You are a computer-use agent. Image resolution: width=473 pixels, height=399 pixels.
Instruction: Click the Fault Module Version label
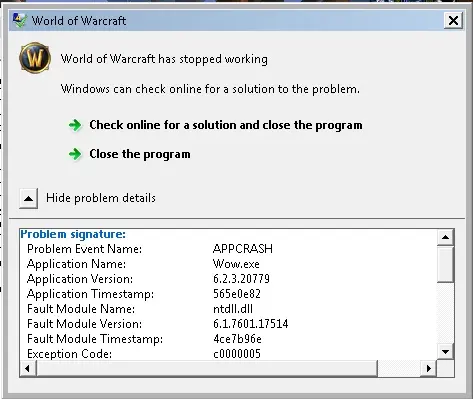pyautogui.click(x=84, y=324)
